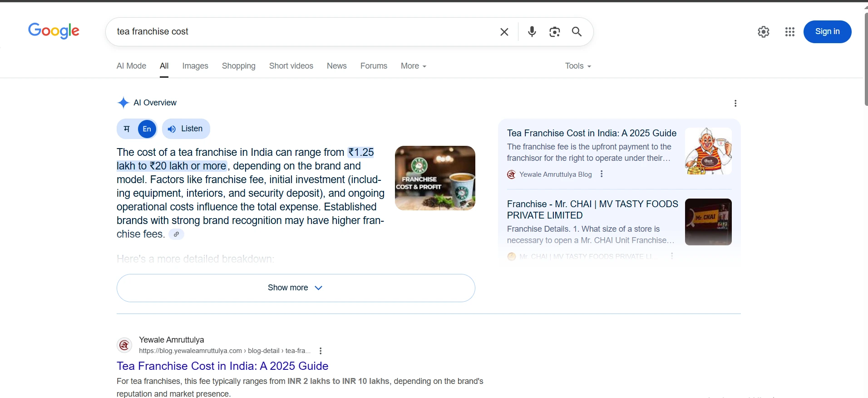Open Franchise - Mr. CHAI source card

pyautogui.click(x=592, y=209)
